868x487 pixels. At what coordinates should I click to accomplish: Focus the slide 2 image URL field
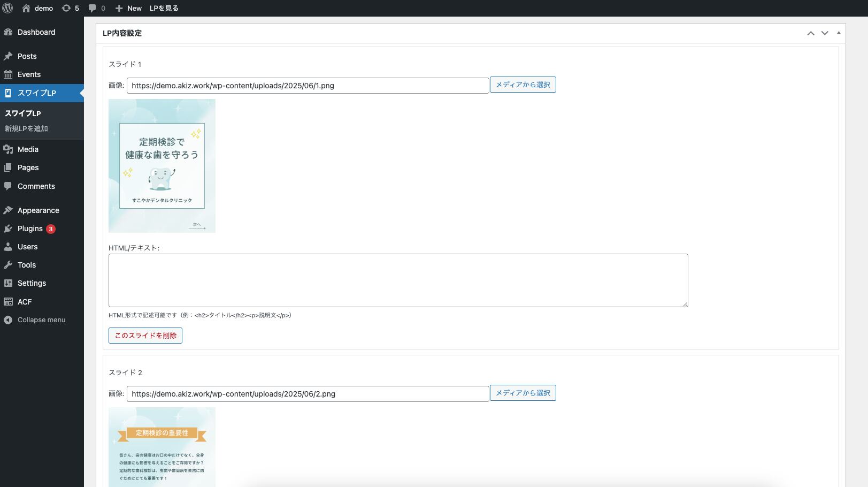[308, 394]
